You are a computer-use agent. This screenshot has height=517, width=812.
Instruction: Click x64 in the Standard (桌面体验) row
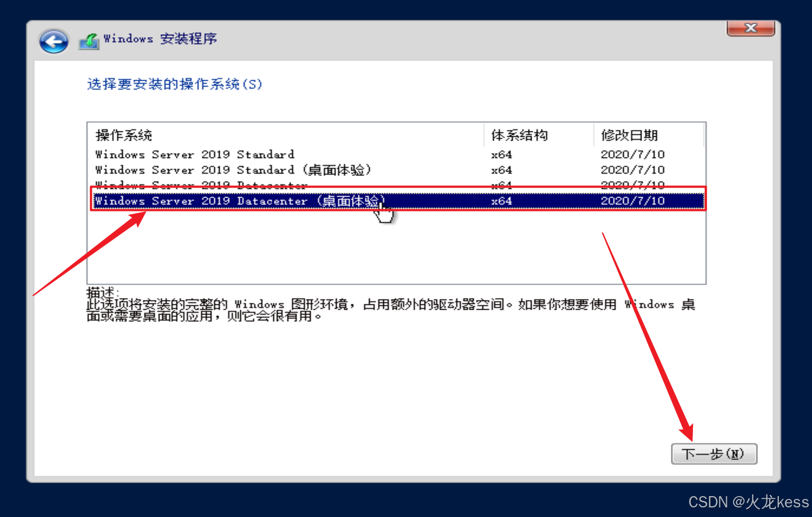pyautogui.click(x=501, y=170)
